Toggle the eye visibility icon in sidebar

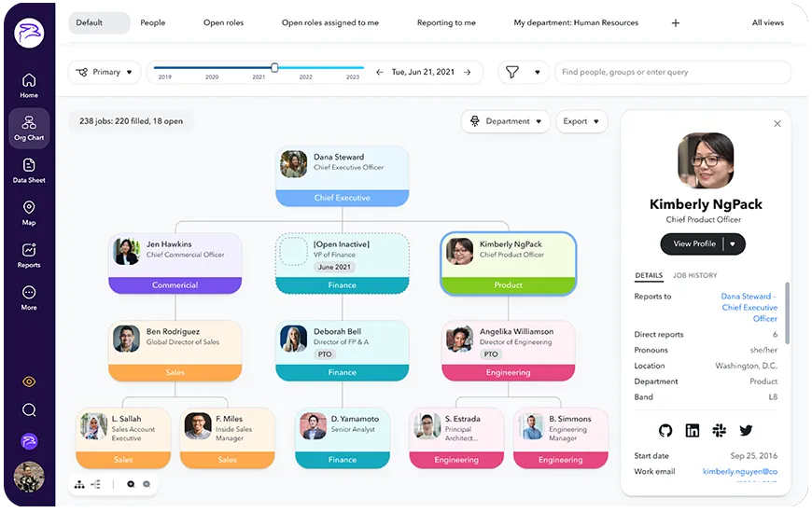click(x=29, y=381)
